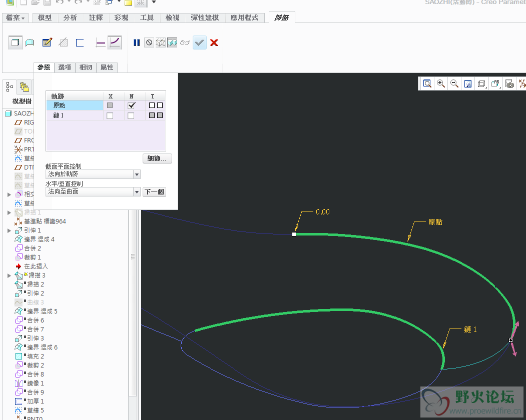Click the zoom in magnifier icon
This screenshot has height=420, width=526.
tap(441, 83)
